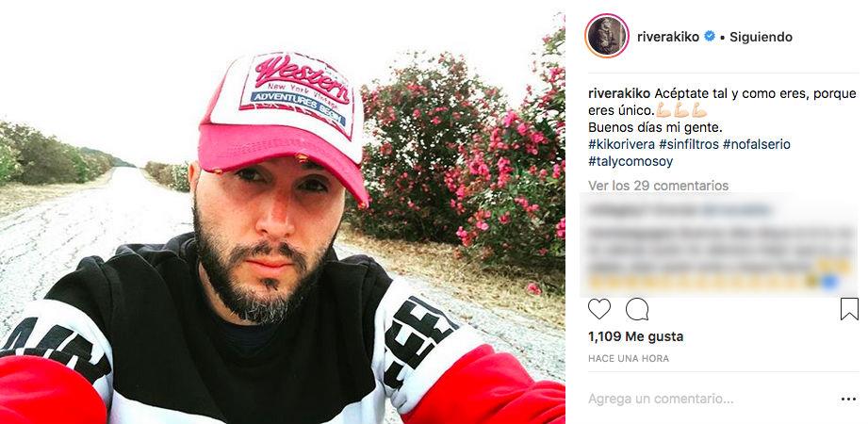Click the flexed biceps emojis in caption
This screenshot has width=868, height=424.
[x=681, y=110]
